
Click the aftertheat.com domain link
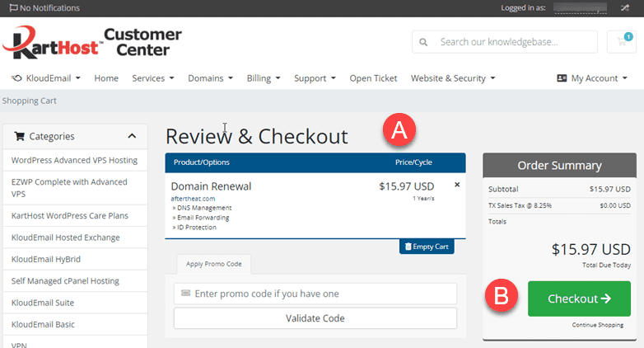click(193, 199)
